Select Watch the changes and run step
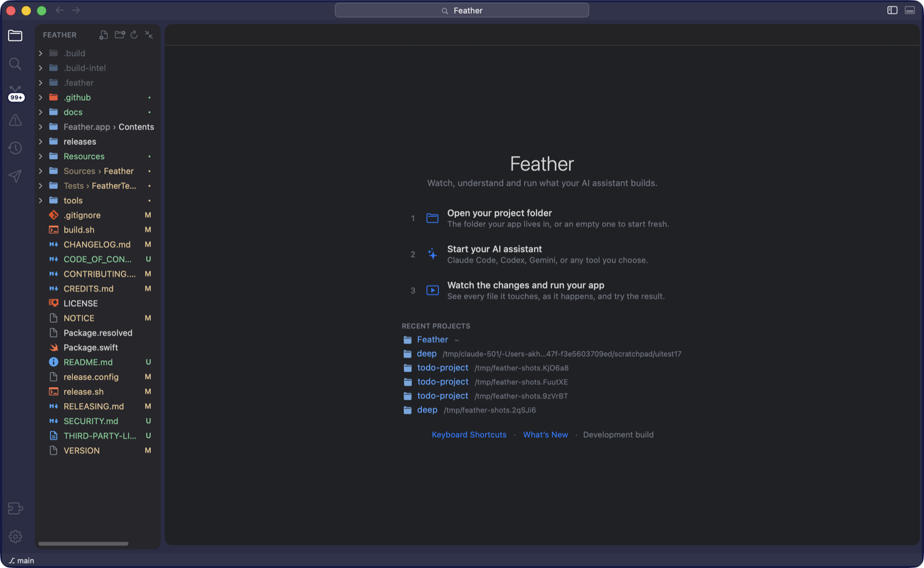This screenshot has width=924, height=568. [537, 290]
